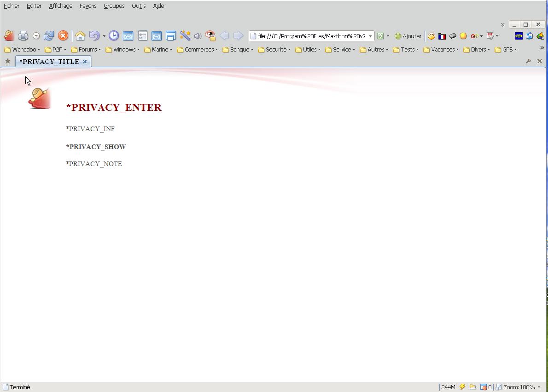Click the 344M memory indicator
This screenshot has height=392, width=548.
click(x=449, y=387)
